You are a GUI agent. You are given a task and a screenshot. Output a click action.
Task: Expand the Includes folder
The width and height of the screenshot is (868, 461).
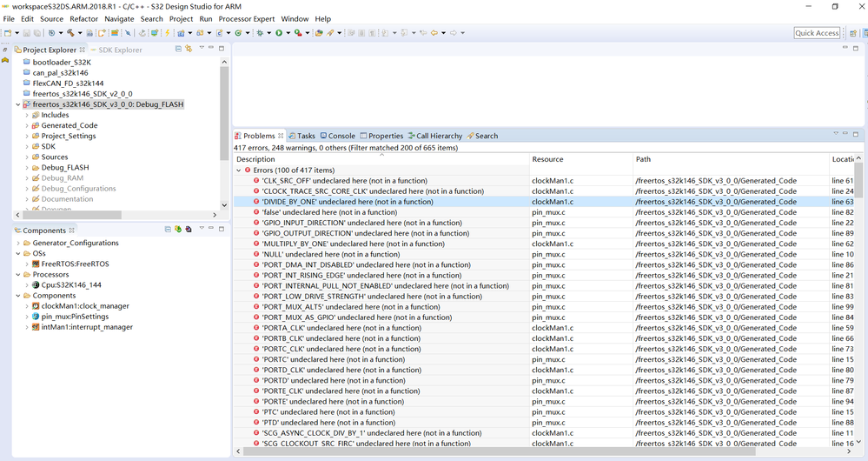(x=27, y=115)
